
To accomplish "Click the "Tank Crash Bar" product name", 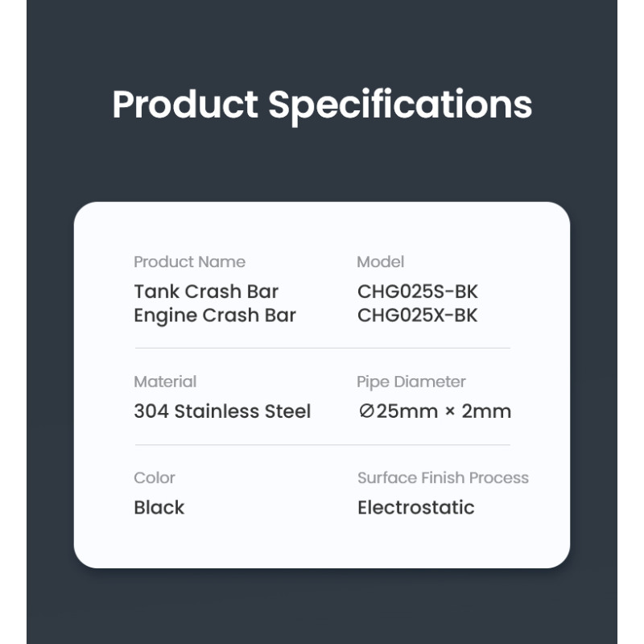I will 206,291.
